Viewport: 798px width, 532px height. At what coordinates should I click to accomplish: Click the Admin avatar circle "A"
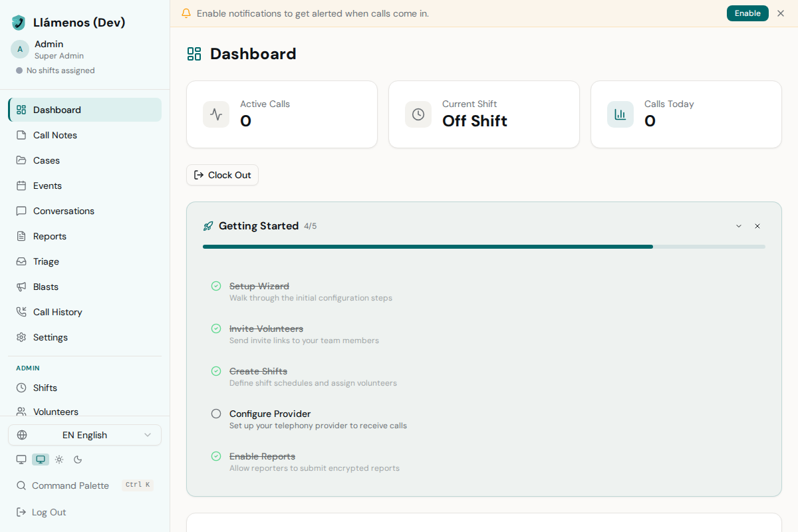click(20, 49)
